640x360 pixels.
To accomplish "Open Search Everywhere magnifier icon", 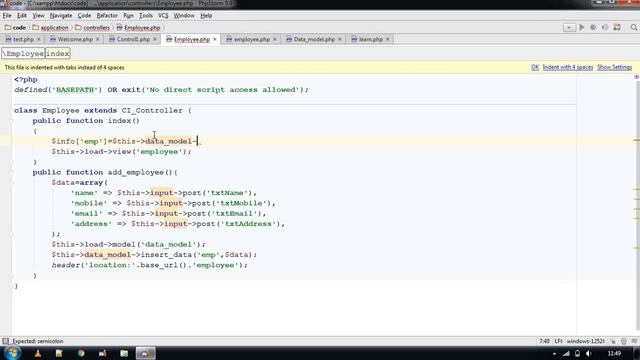I will pos(633,27).
